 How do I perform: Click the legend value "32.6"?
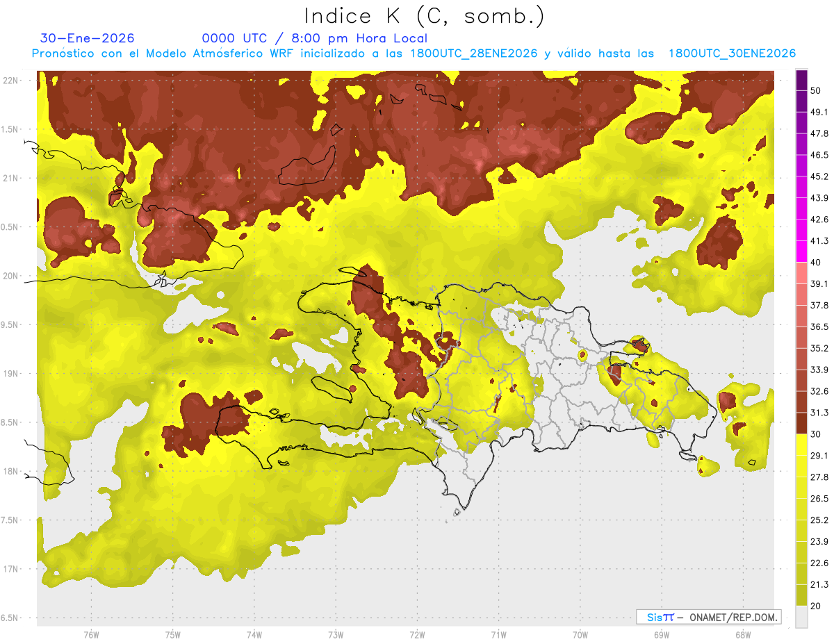click(820, 391)
